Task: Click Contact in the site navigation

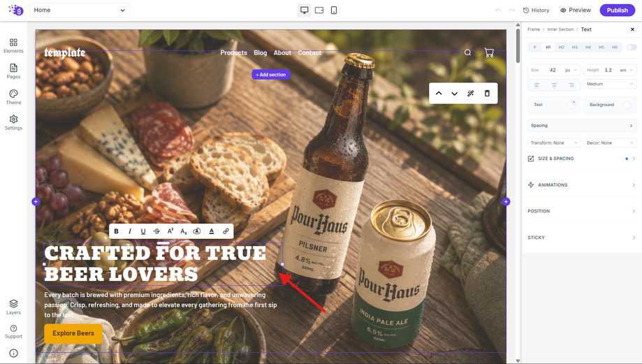Action: (x=309, y=53)
